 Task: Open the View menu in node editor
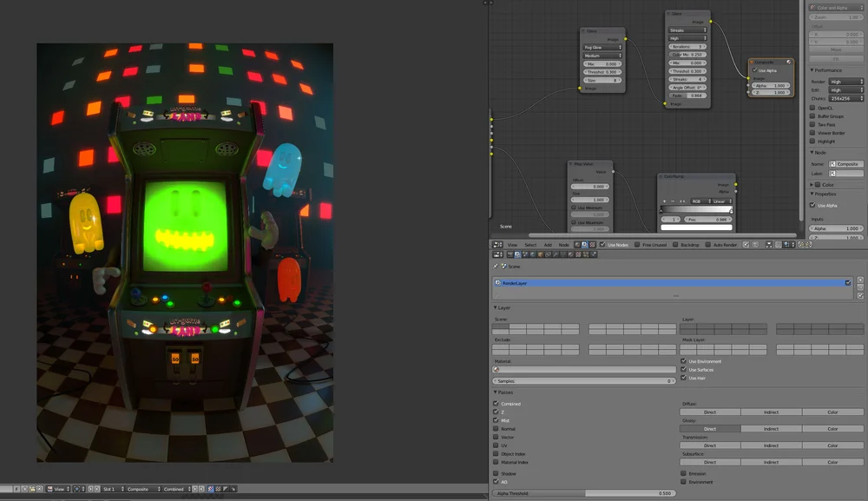pyautogui.click(x=513, y=245)
